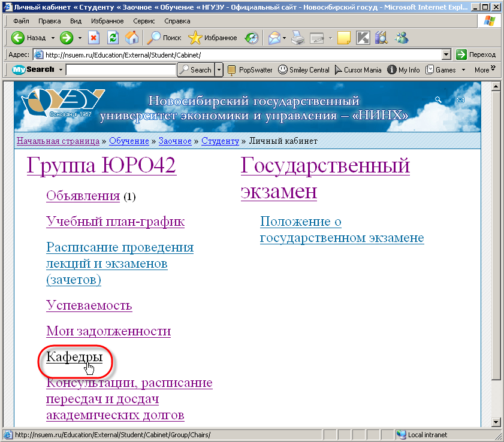Open the History toolbar icon
The width and height of the screenshot is (504, 442).
click(x=252, y=38)
